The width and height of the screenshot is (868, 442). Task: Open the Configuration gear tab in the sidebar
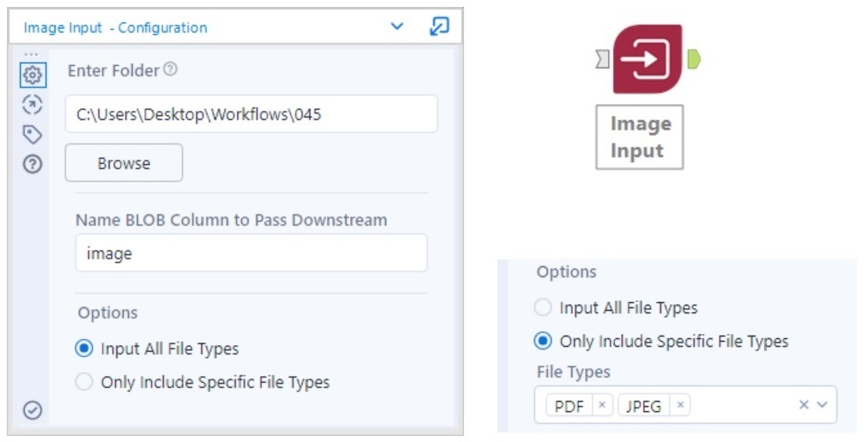pyautogui.click(x=33, y=75)
